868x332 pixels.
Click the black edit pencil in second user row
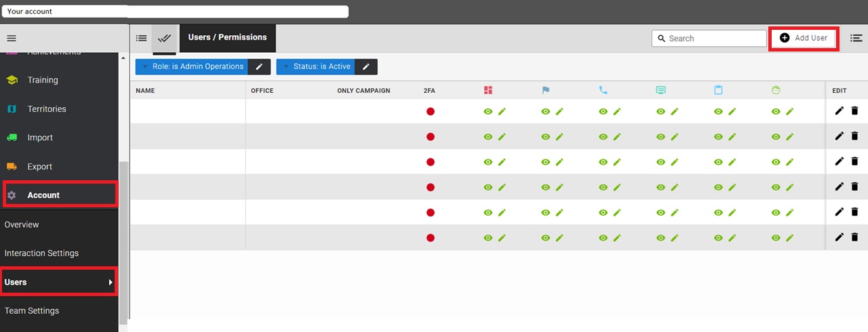point(839,136)
